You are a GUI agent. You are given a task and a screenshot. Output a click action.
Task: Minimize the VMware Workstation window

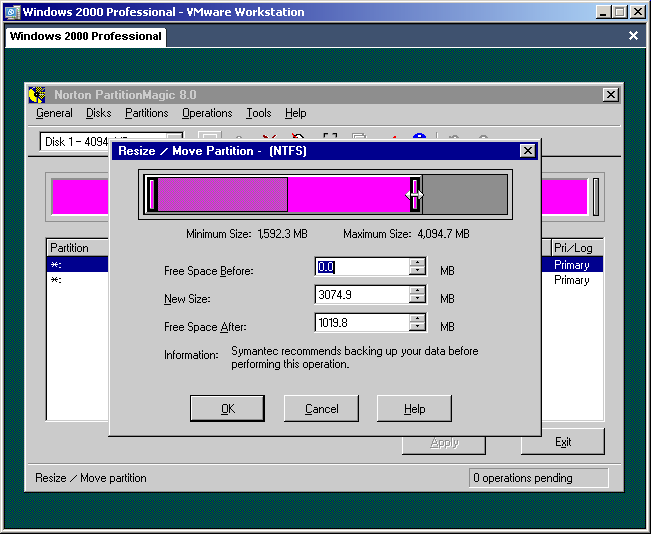click(x=603, y=12)
